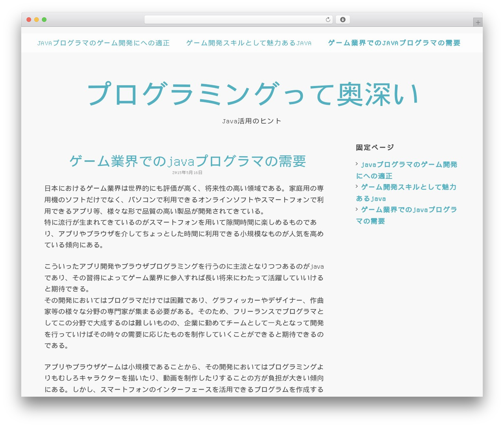
Task: Click the paragraph starting 日本におけるゲーム業界は
Action: coord(184,217)
